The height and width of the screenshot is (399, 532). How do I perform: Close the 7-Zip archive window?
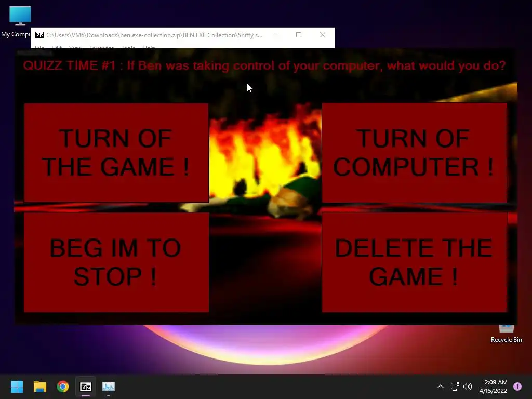click(x=323, y=35)
